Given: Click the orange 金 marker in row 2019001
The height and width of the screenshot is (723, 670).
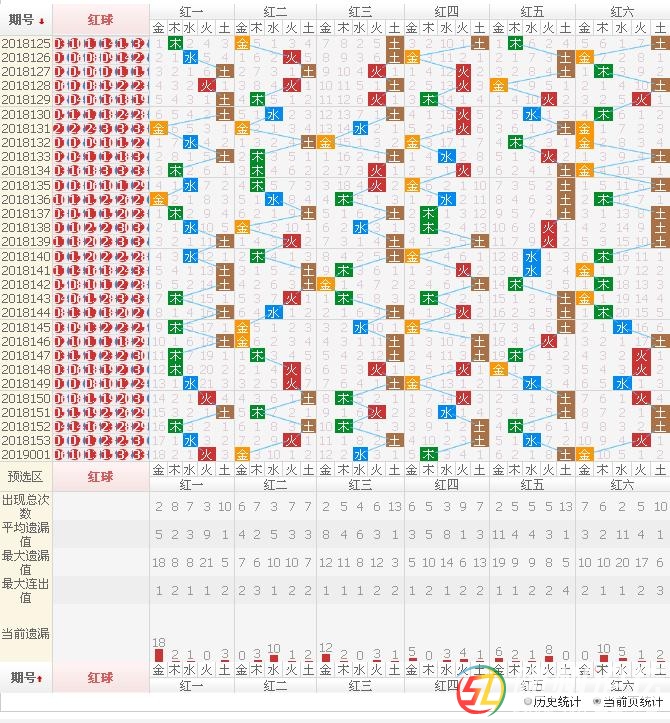Looking at the screenshot, I should coord(243,454).
